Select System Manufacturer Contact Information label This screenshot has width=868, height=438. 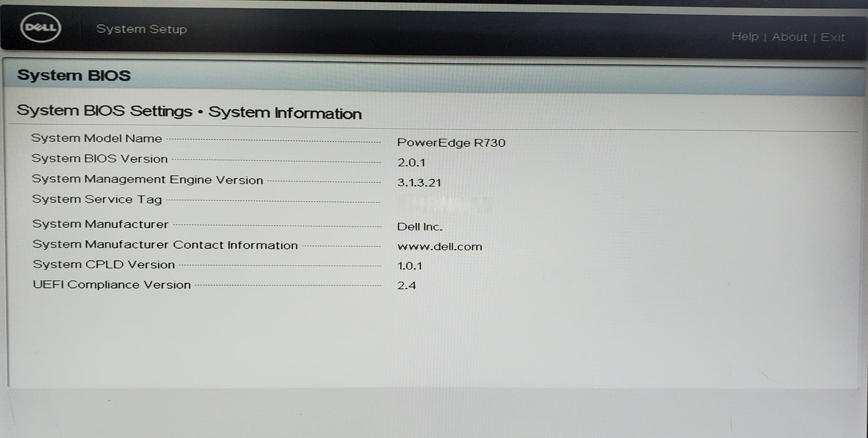(165, 245)
